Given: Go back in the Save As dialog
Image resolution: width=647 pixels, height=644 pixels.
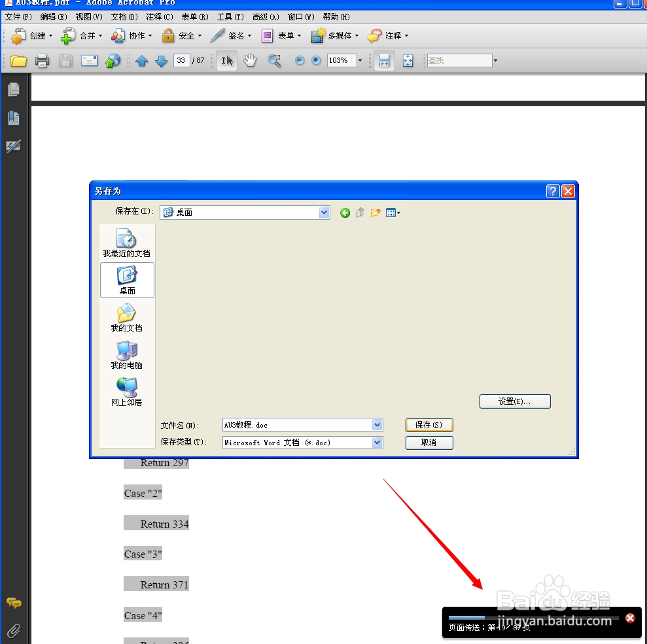Looking at the screenshot, I should pos(345,212).
